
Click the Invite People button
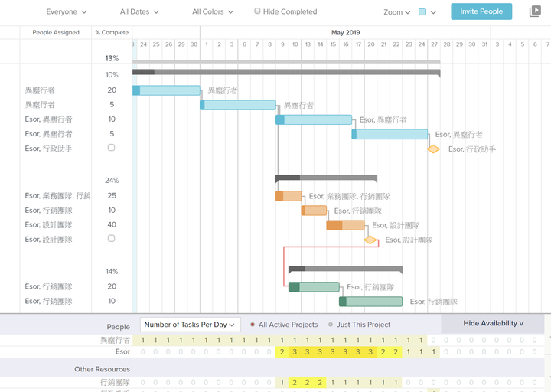click(481, 11)
